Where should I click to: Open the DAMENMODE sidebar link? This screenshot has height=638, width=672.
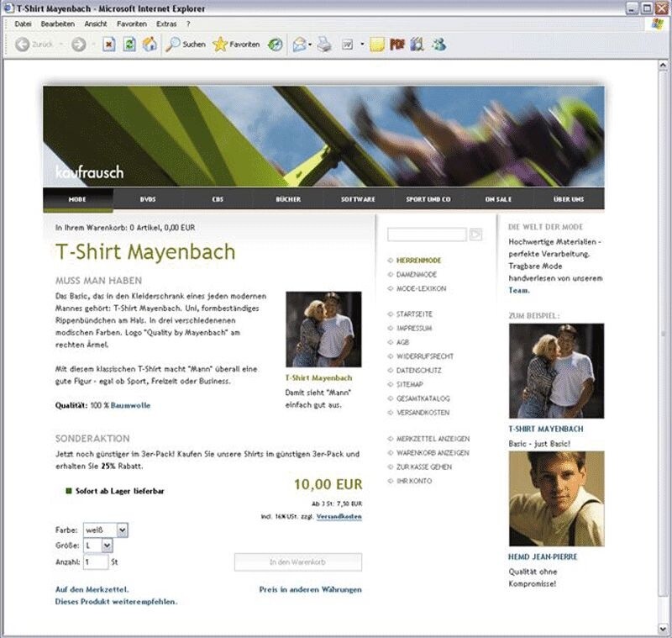pyautogui.click(x=416, y=274)
